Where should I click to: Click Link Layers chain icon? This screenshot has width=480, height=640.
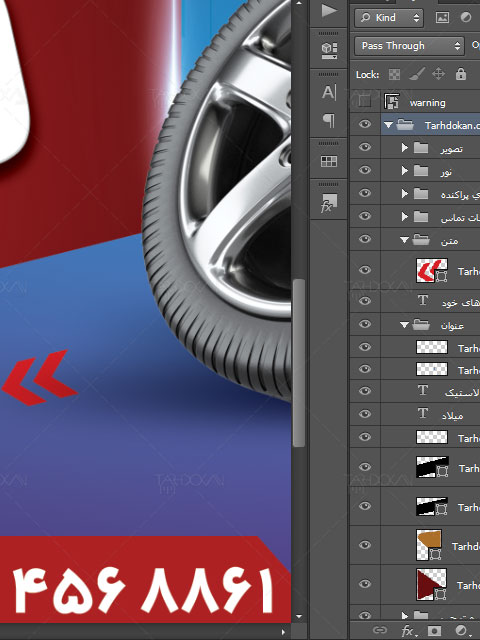click(380, 630)
